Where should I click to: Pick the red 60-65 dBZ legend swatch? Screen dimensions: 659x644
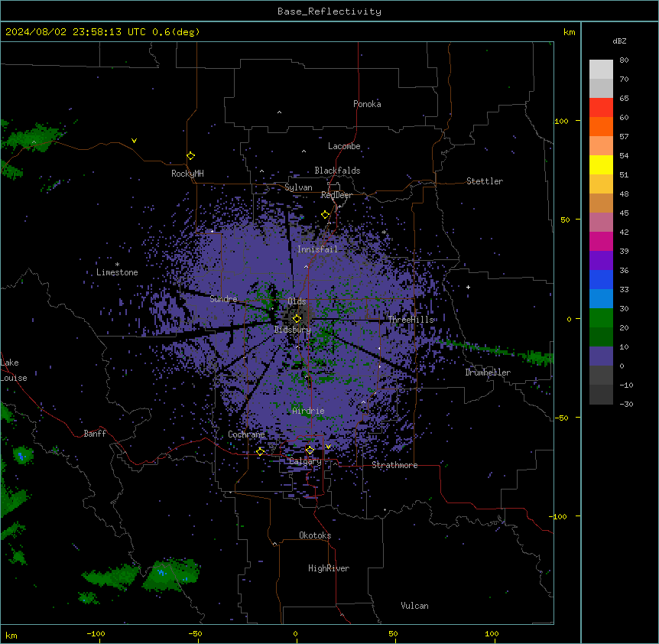[601, 107]
